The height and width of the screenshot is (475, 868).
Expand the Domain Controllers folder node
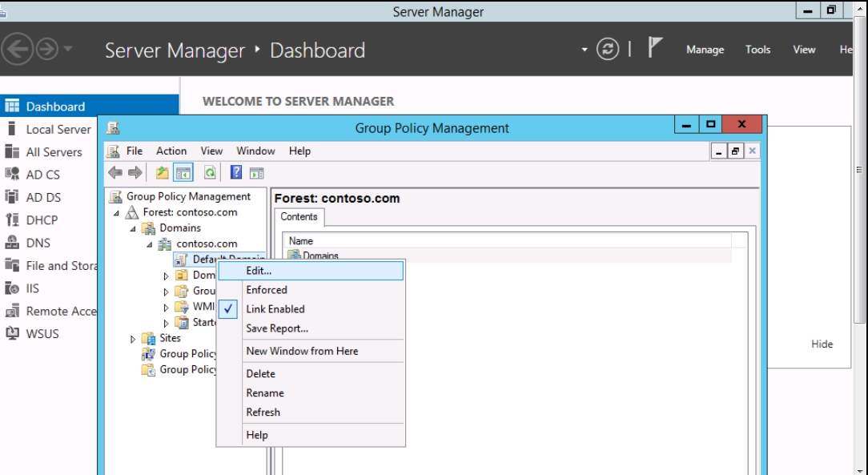(166, 276)
